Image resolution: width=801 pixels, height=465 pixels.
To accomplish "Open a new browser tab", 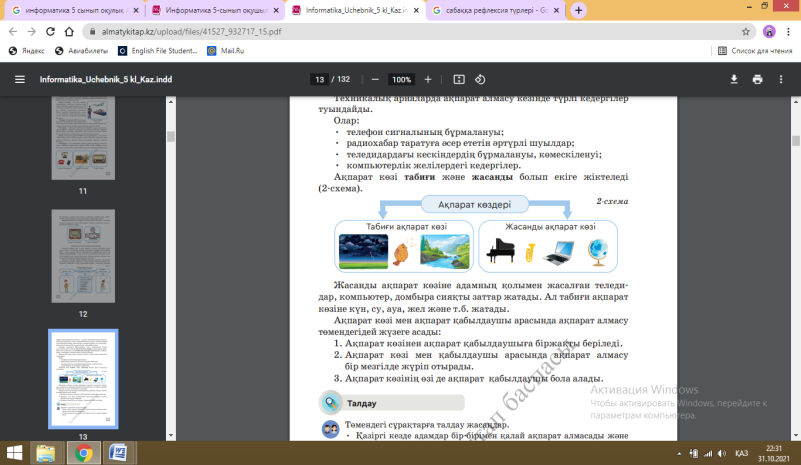I will 578,10.
